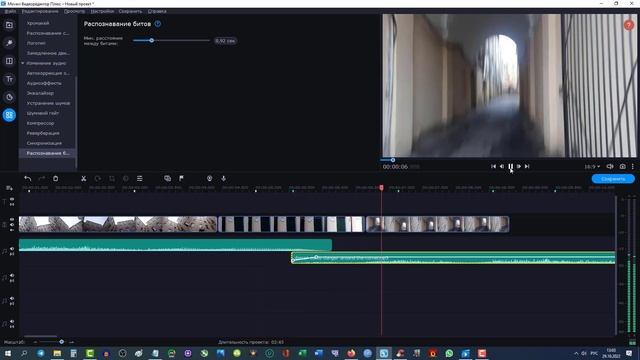Screen dimensions: 640x360
Task: Select the highlighted More Tools sidebar icon
Action: pos(9,115)
